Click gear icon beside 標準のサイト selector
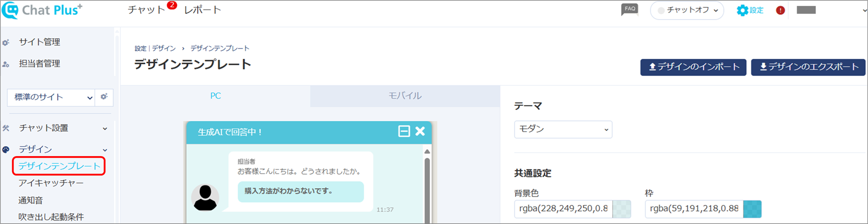The height and width of the screenshot is (224, 868). [104, 97]
